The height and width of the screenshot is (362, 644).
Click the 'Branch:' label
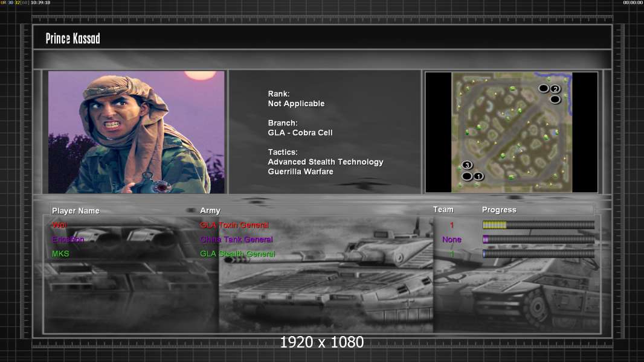tap(283, 123)
